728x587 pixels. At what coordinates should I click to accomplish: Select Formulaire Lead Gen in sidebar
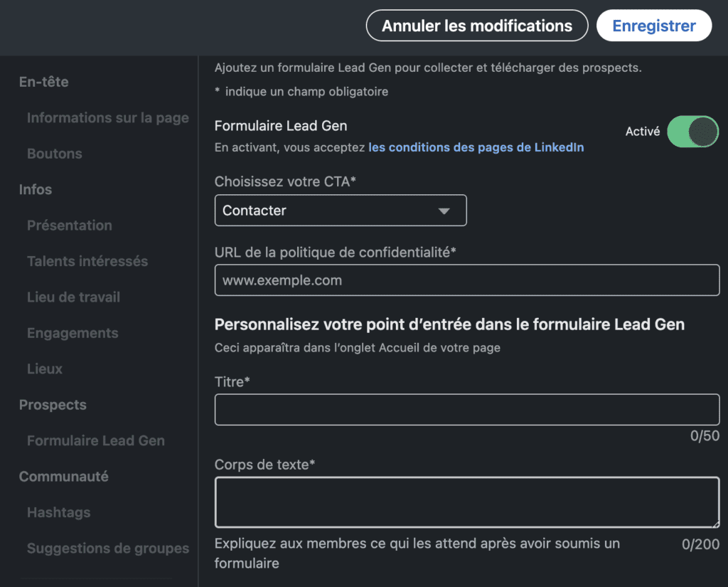[95, 441]
